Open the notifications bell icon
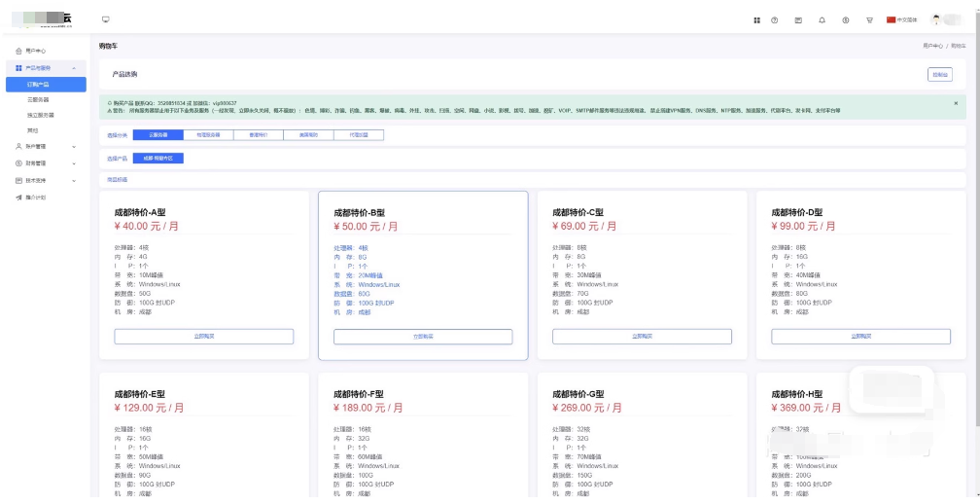The height and width of the screenshot is (504, 980). click(x=822, y=20)
